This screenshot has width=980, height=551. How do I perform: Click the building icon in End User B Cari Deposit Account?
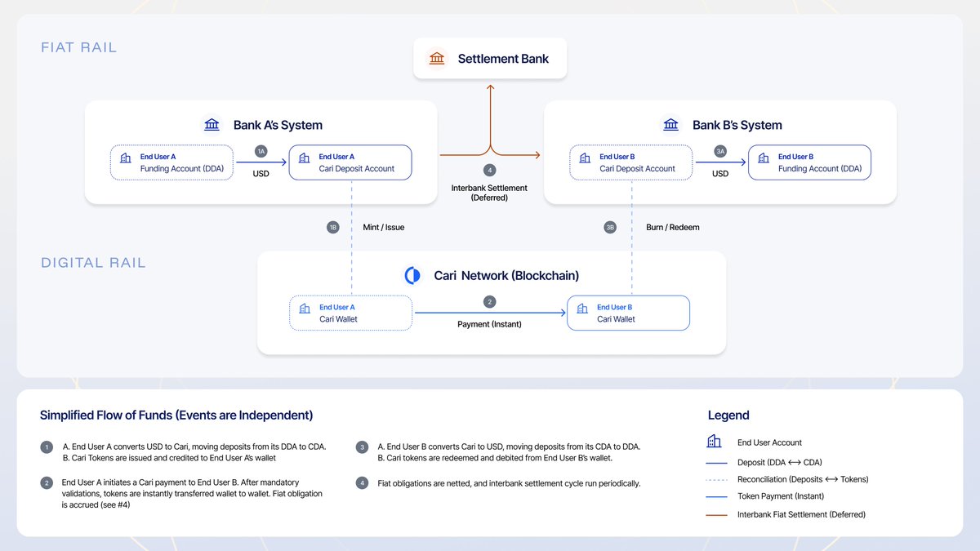point(585,158)
